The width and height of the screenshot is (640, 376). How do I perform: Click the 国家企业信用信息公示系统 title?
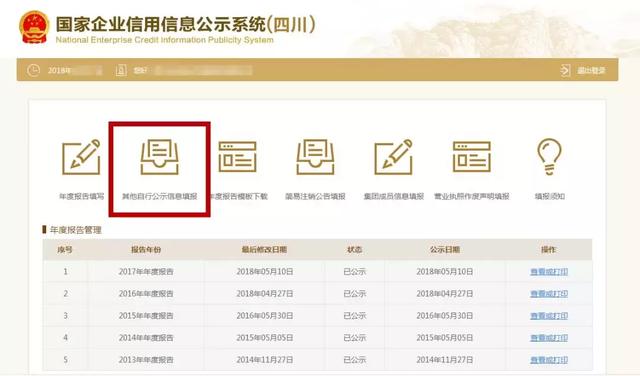185,24
